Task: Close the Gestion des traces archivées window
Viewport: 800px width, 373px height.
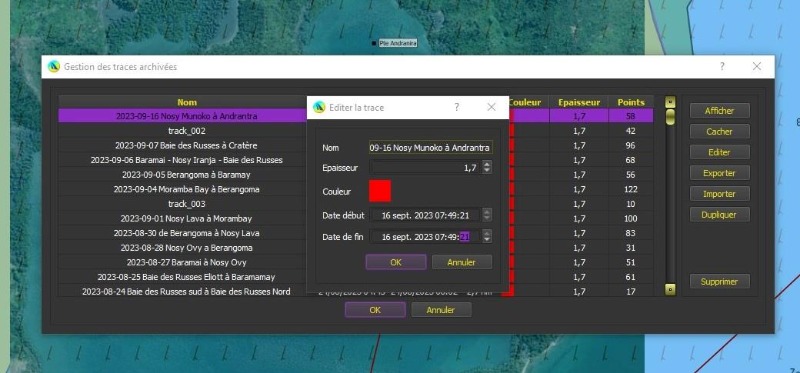Action: [757, 66]
